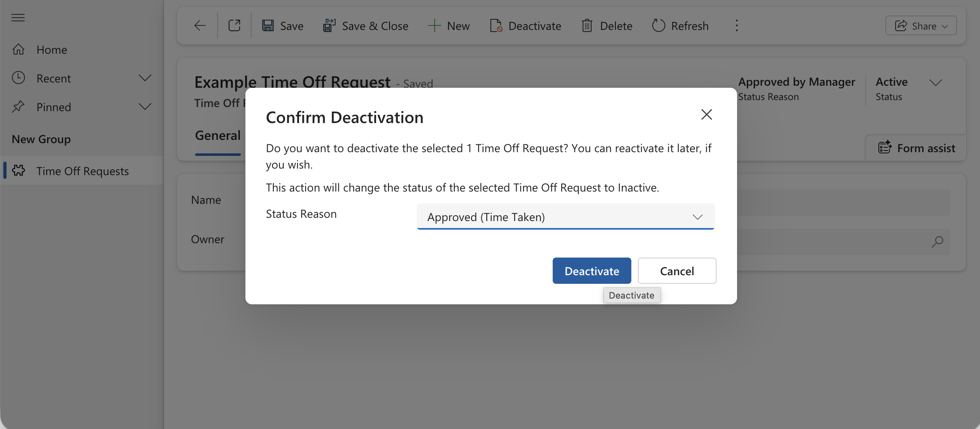The width and height of the screenshot is (980, 429).
Task: Go back using the back arrow
Action: (200, 26)
